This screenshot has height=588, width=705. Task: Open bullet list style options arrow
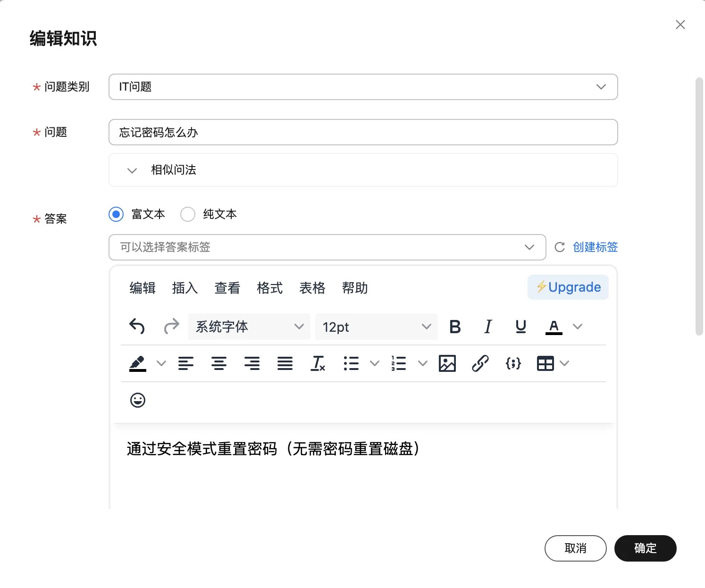coord(375,363)
